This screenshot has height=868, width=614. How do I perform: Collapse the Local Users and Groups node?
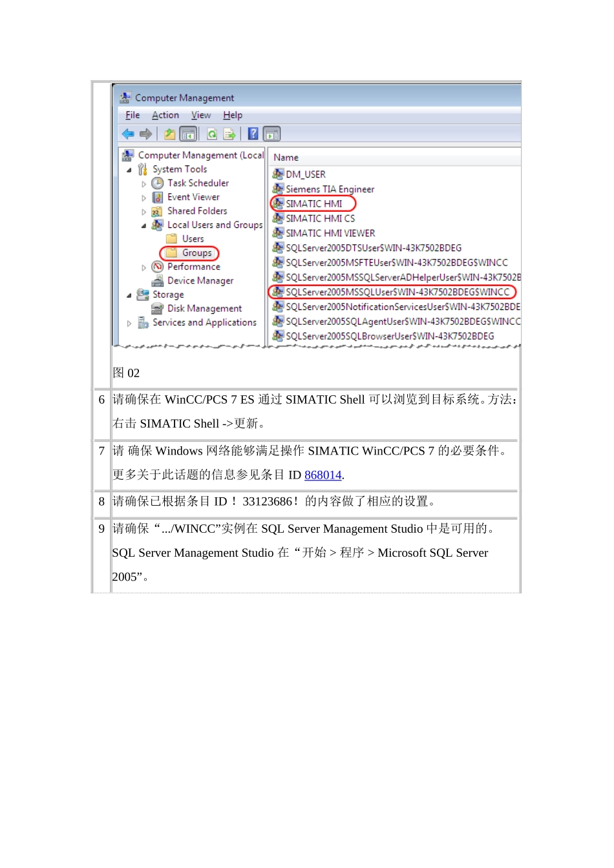143,225
